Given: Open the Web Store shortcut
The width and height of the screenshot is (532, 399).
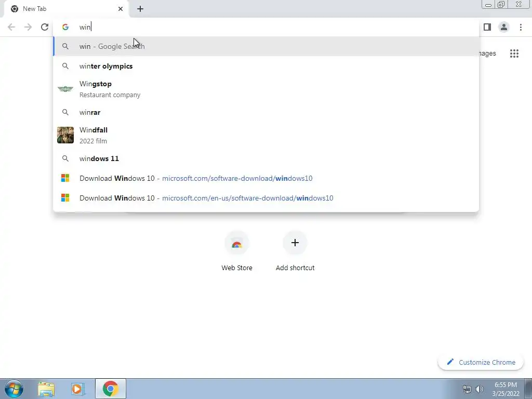Looking at the screenshot, I should (237, 250).
